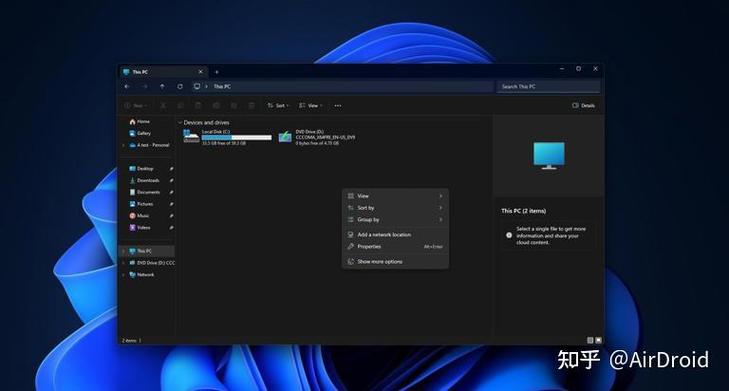Image resolution: width=729 pixels, height=391 pixels.
Task: Click the Share toolbar icon
Action: pos(234,106)
